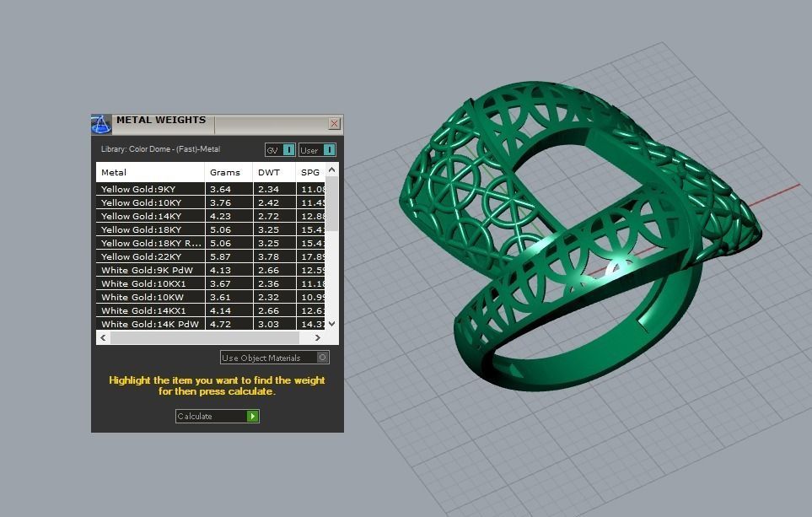The image size is (812, 517).
Task: Click the 3.78 DWT value
Action: [268, 256]
